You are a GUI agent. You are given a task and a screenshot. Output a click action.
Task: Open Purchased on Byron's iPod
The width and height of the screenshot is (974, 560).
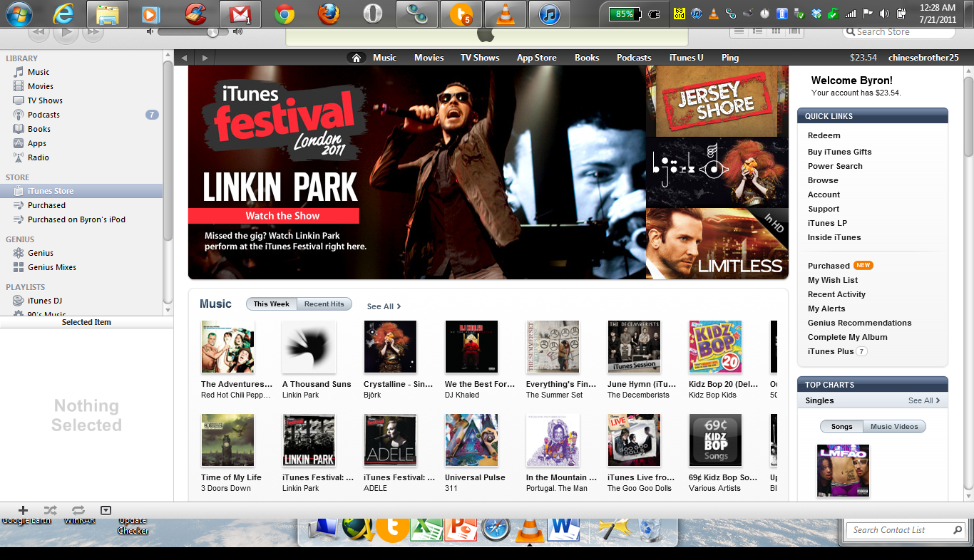click(76, 219)
